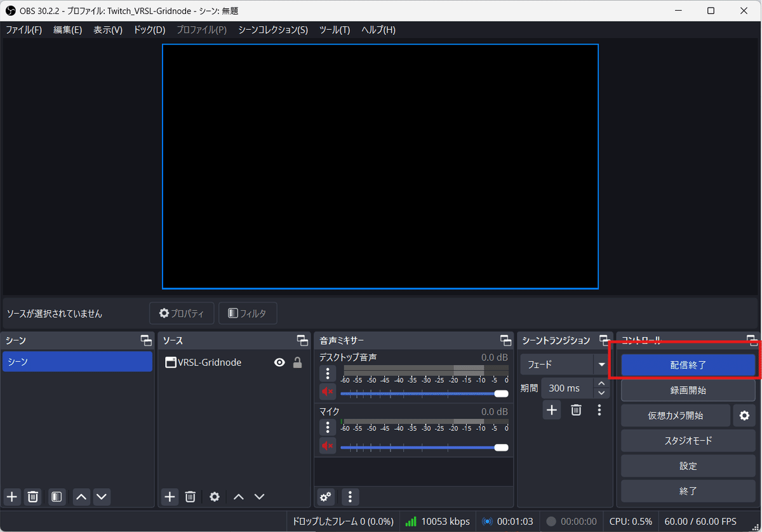The width and height of the screenshot is (762, 532).
Task: Decrease transition duration down arrow
Action: 601,393
